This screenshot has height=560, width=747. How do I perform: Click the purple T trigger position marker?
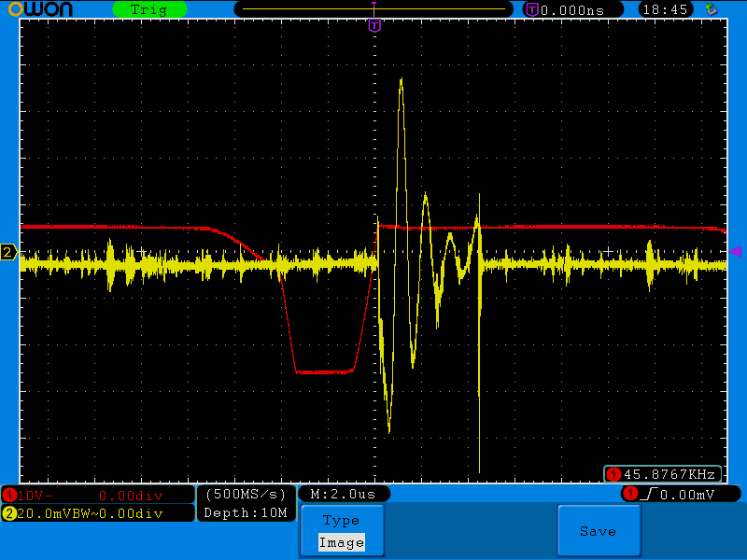pos(374,26)
